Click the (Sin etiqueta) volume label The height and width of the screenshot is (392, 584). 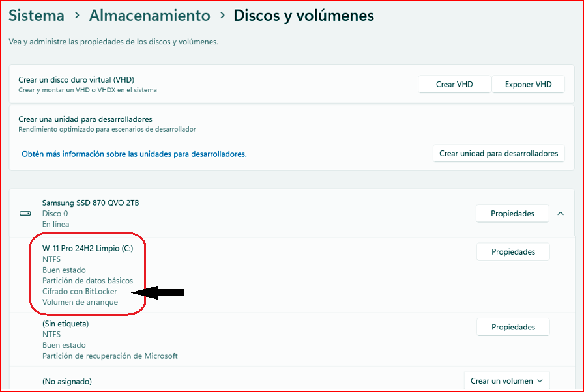[66, 324]
